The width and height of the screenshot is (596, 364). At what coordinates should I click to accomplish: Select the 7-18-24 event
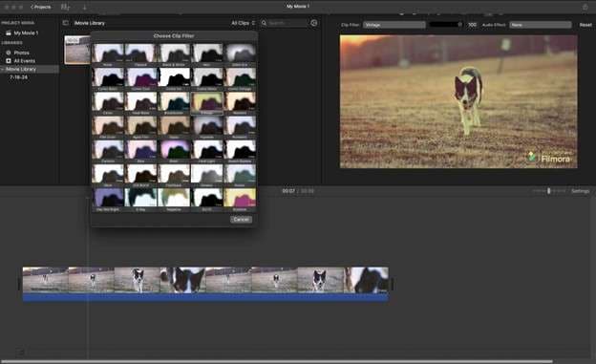(x=18, y=77)
